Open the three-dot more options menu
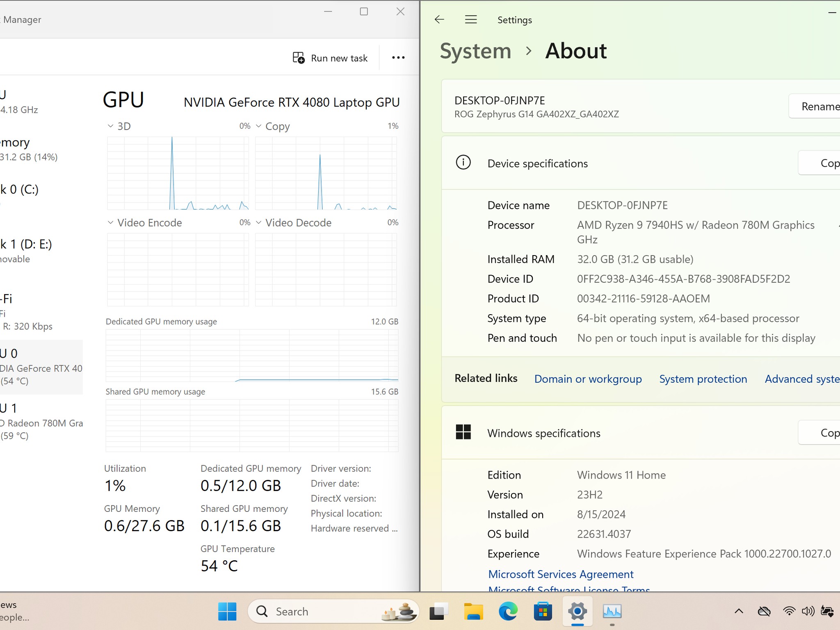The height and width of the screenshot is (630, 840). 398,58
